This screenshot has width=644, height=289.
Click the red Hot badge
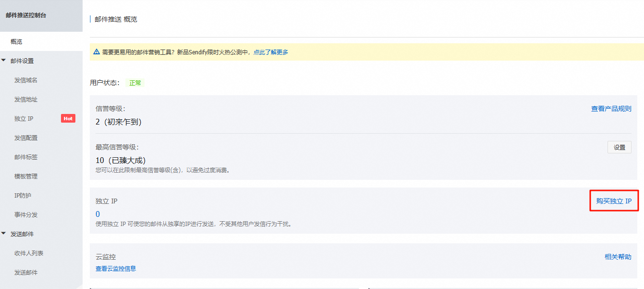click(68, 118)
